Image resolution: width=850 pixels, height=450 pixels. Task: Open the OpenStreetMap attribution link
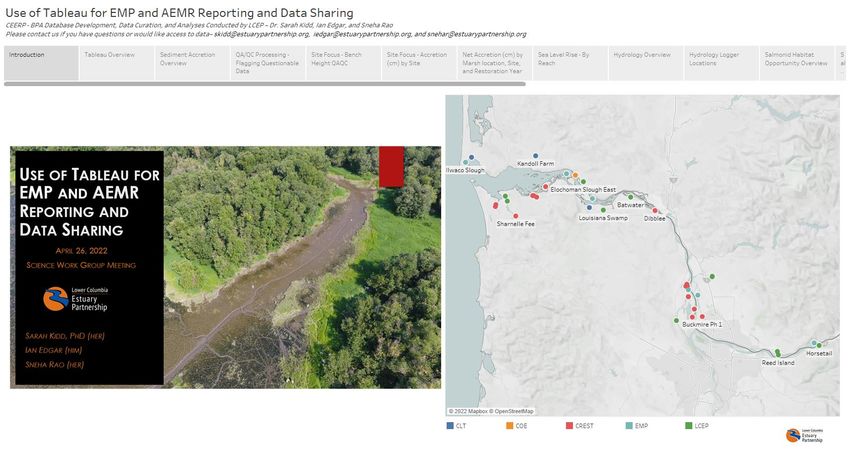click(514, 412)
